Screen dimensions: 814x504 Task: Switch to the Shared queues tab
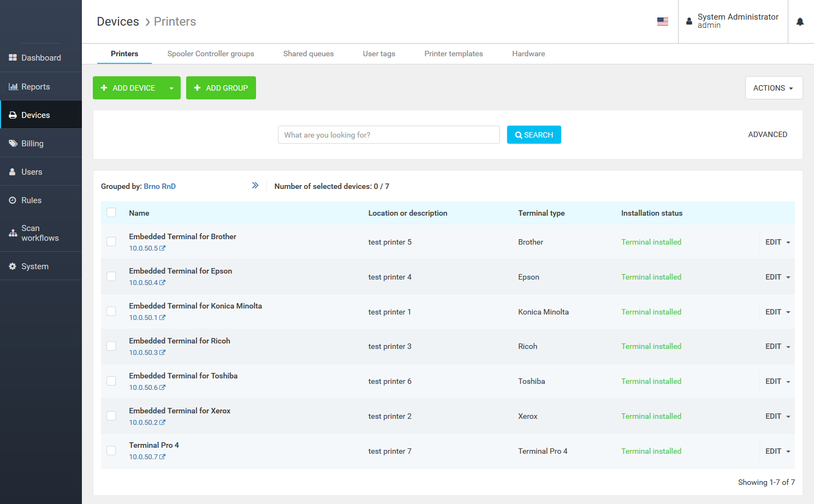(x=308, y=54)
